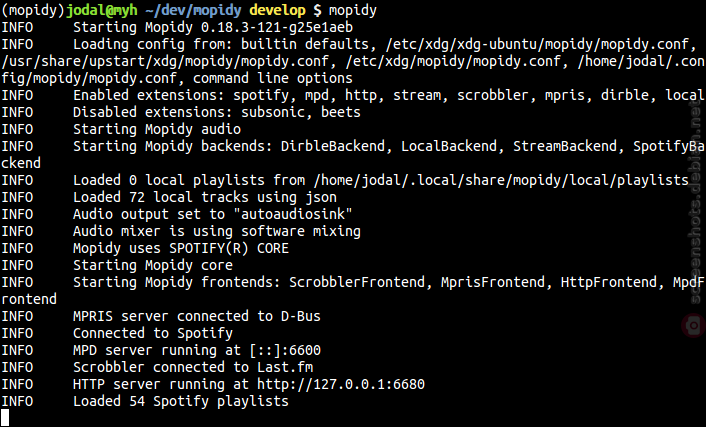Click the MPD server address [::]:6600
Viewport: 706px width, 427px height.
click(285, 350)
